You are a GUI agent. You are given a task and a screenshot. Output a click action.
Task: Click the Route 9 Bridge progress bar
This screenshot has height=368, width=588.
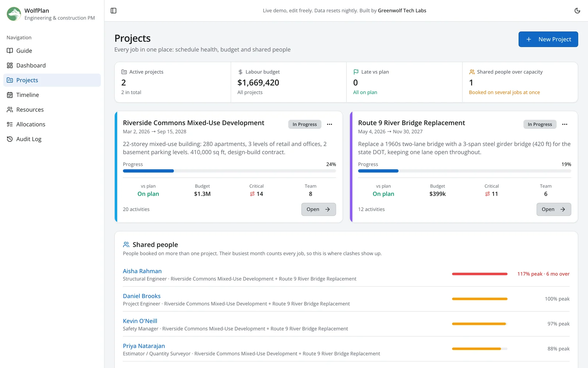pyautogui.click(x=465, y=171)
